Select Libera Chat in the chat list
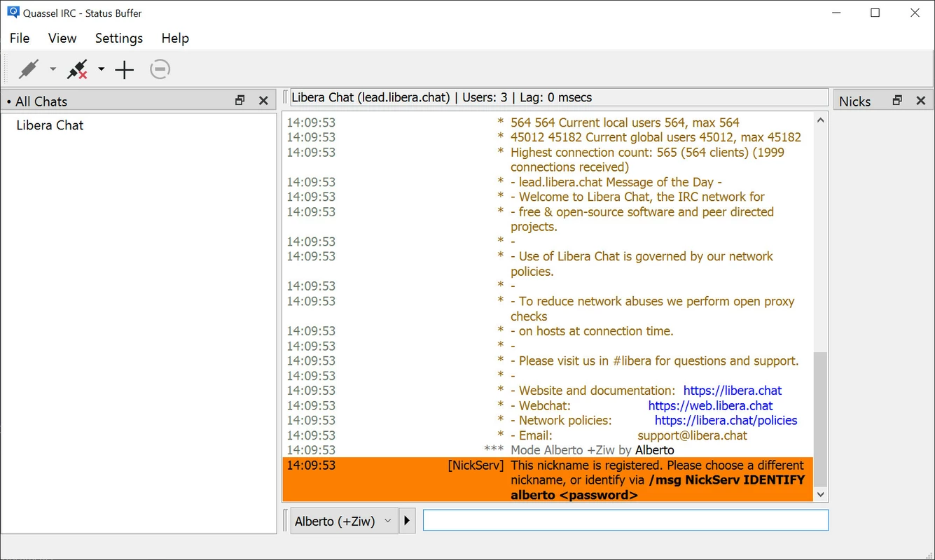The image size is (935, 560). click(x=50, y=125)
